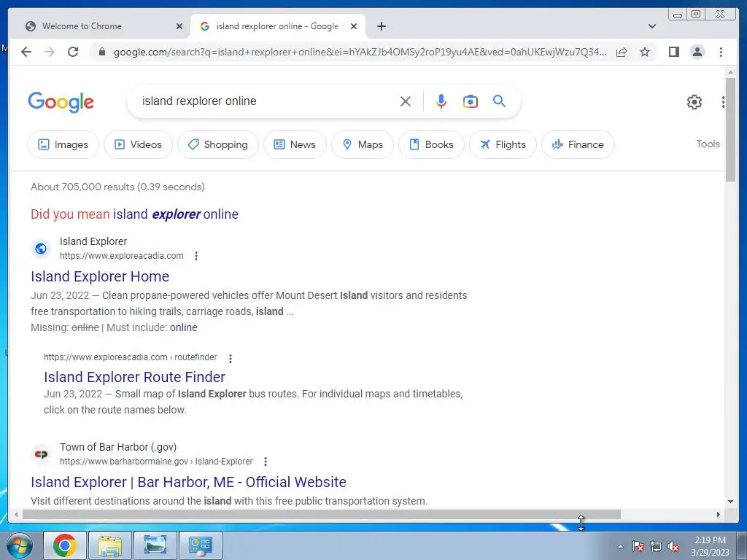Open more options for routefinder result
The height and width of the screenshot is (560, 747).
pos(230,358)
